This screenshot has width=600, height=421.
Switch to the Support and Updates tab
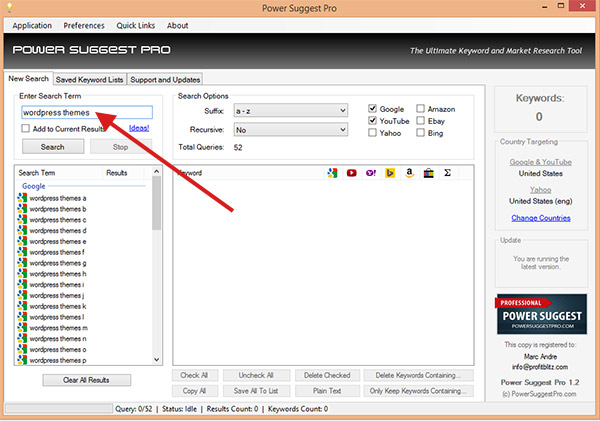click(x=165, y=80)
